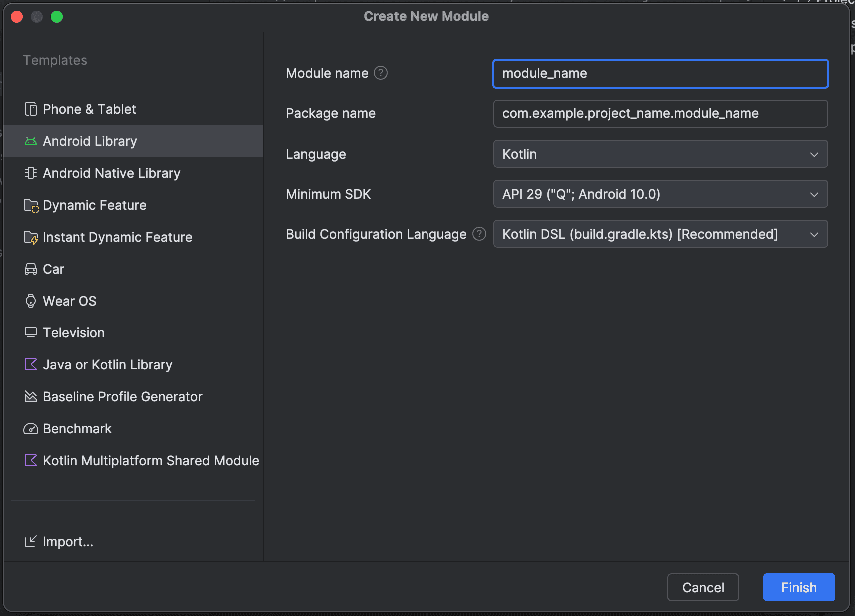Select Java or Kotlin Library template
Screen dimensions: 855x616
(x=107, y=365)
